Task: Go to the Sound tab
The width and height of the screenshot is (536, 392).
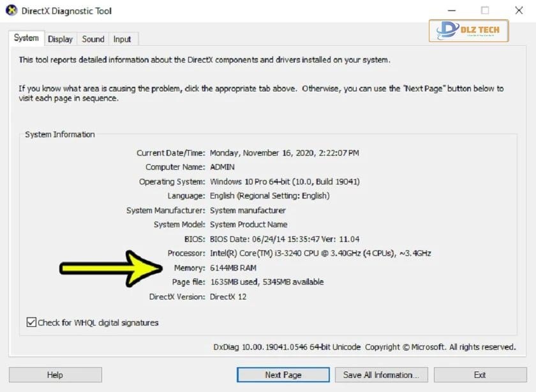Action: pyautogui.click(x=93, y=39)
